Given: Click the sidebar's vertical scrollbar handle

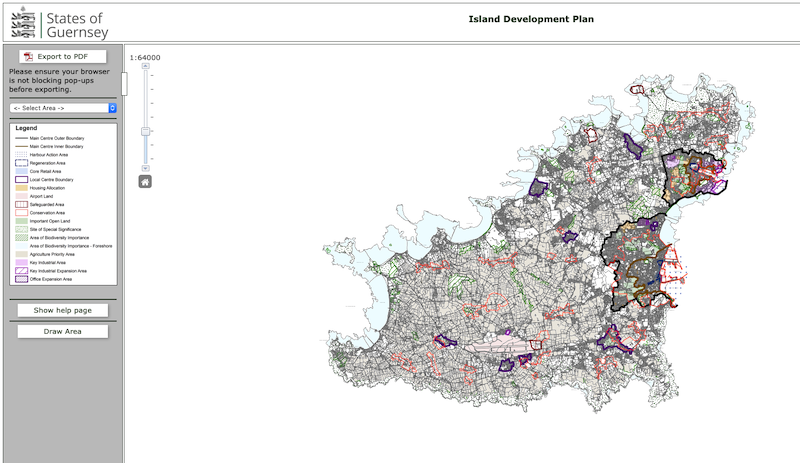Looking at the screenshot, I should coord(124,84).
